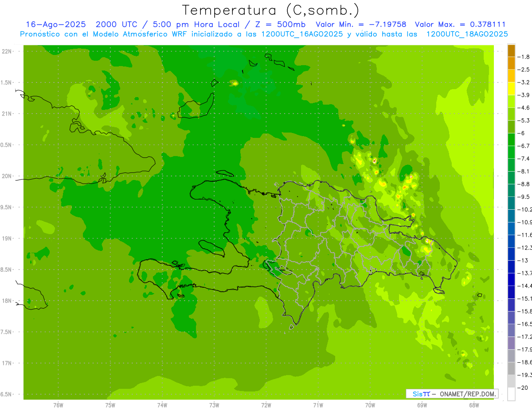Click the "-3.2" colorbar value
The height and width of the screenshot is (411, 532).
524,82
